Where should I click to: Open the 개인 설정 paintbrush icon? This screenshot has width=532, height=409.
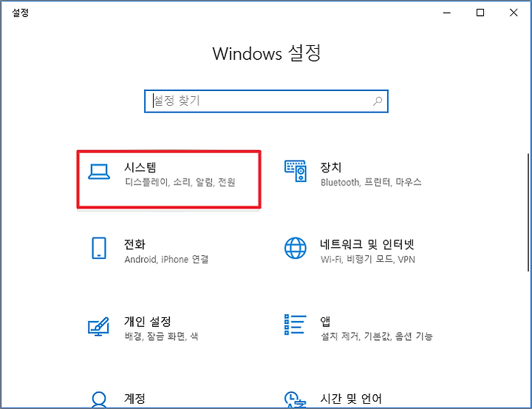[99, 326]
